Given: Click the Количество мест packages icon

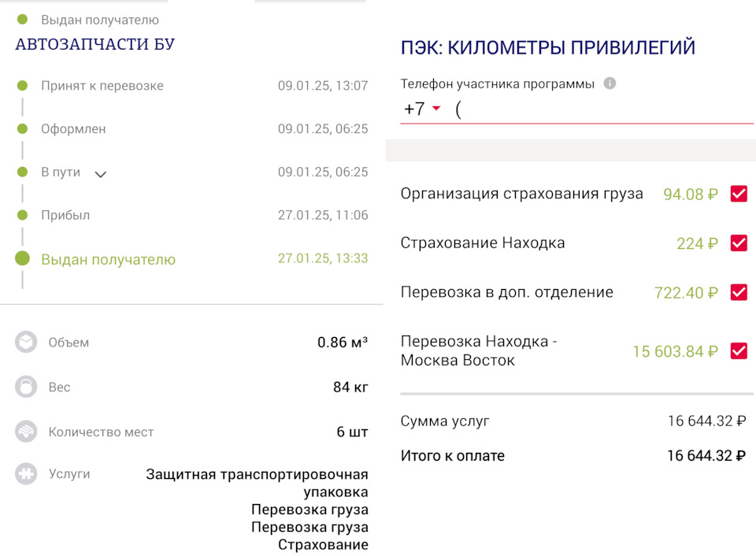Looking at the screenshot, I should click(26, 431).
